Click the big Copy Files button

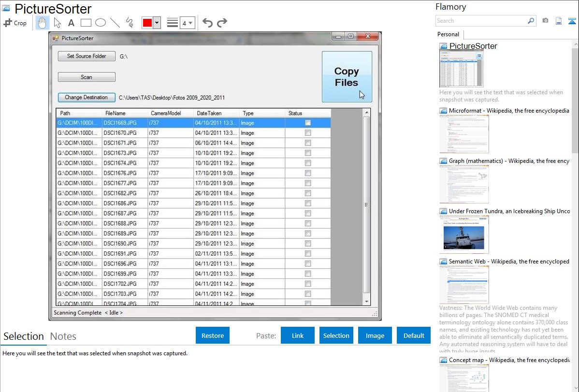347,76
